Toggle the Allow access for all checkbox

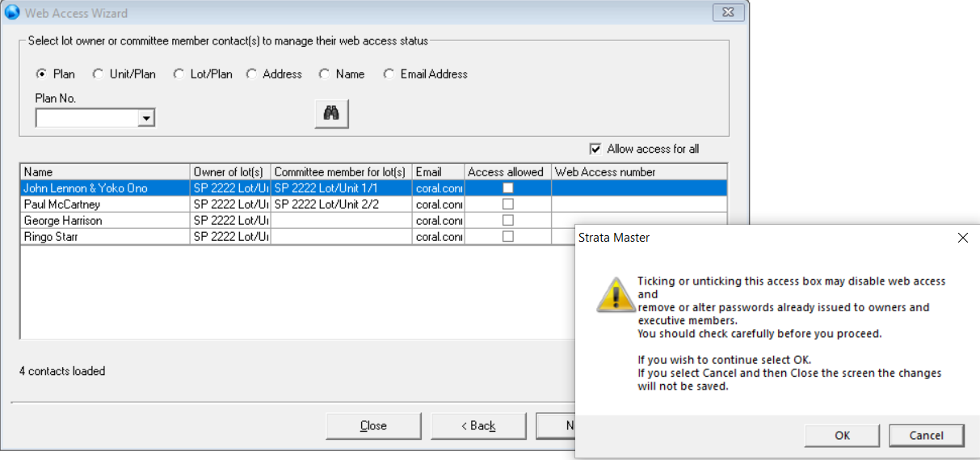[595, 149]
